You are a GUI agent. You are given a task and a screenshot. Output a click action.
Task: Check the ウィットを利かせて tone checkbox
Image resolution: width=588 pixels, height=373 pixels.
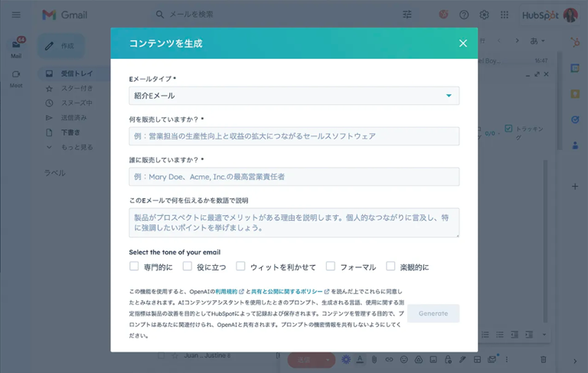click(240, 266)
